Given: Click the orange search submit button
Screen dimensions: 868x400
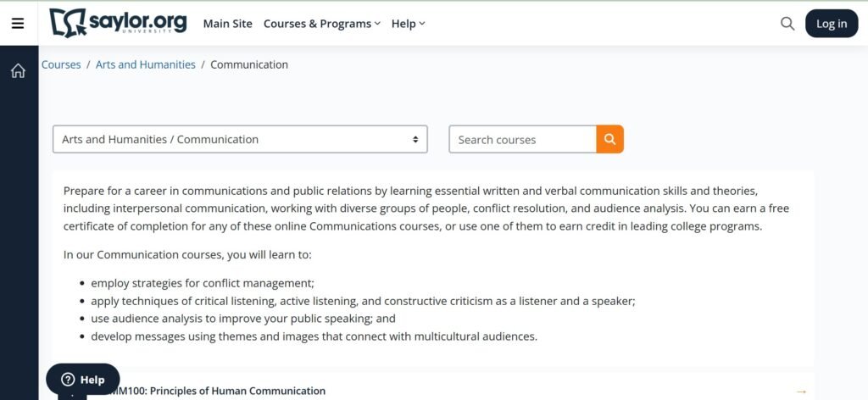Looking at the screenshot, I should pyautogui.click(x=610, y=140).
